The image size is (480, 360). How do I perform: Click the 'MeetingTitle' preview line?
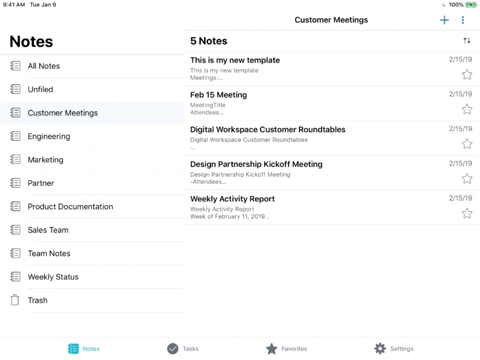click(208, 105)
